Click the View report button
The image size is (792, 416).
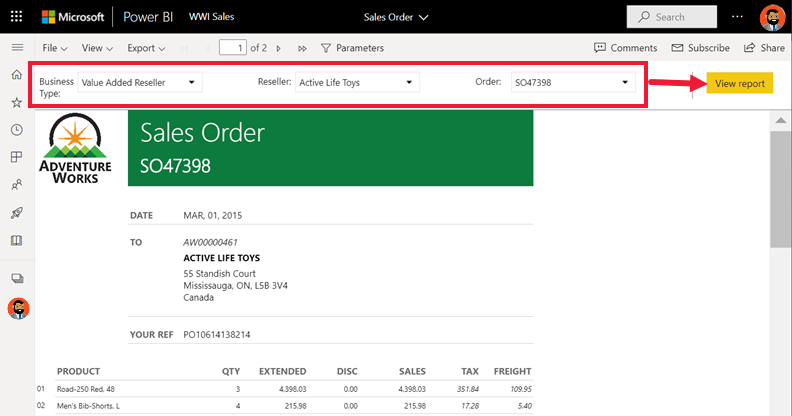tap(739, 83)
